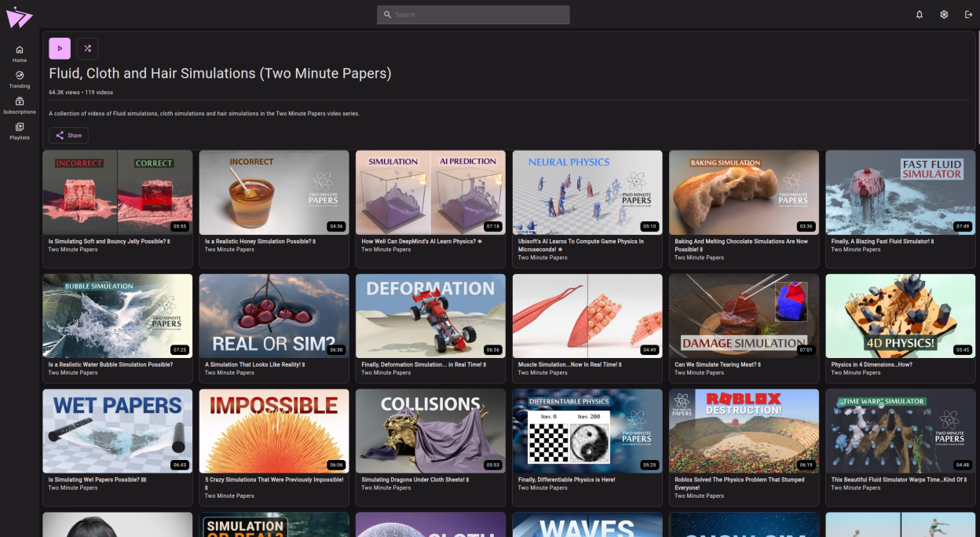Image resolution: width=980 pixels, height=537 pixels.
Task: Open the Time Warp Simulator thumbnail
Action: tap(901, 431)
